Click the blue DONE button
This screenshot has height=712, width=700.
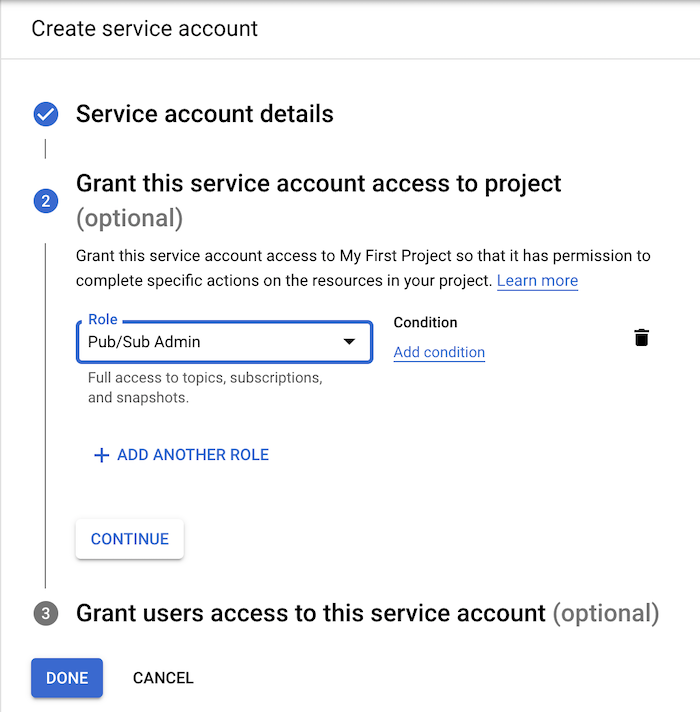coord(67,677)
